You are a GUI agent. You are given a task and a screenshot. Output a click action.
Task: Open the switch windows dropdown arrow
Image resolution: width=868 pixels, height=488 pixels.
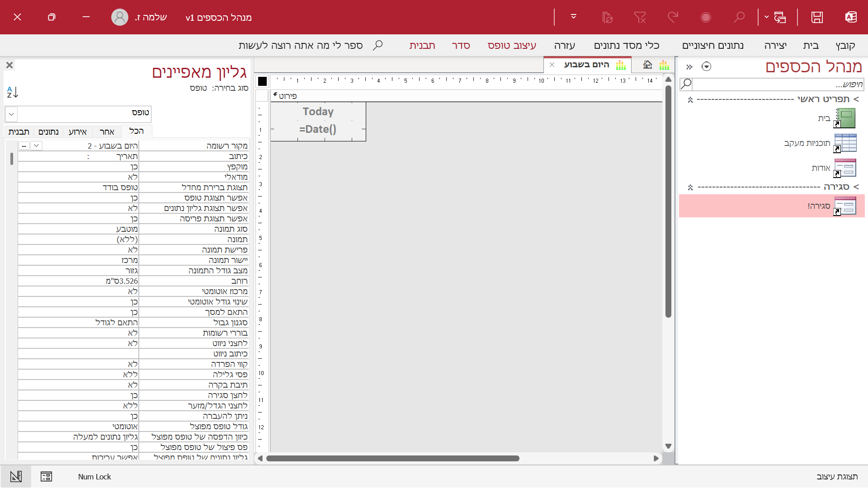[766, 17]
